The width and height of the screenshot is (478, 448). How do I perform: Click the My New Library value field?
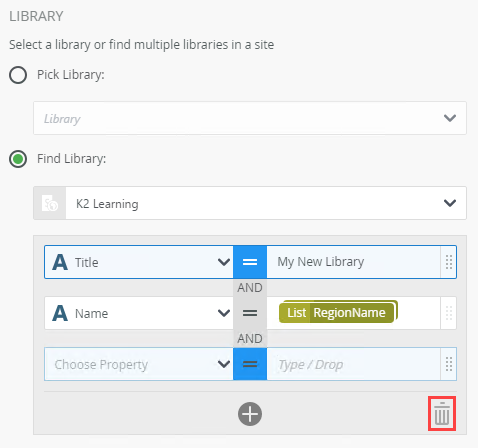pyautogui.click(x=353, y=262)
